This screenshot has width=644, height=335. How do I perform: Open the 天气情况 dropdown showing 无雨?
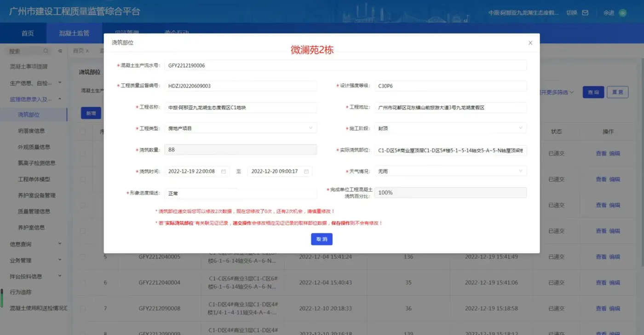450,171
